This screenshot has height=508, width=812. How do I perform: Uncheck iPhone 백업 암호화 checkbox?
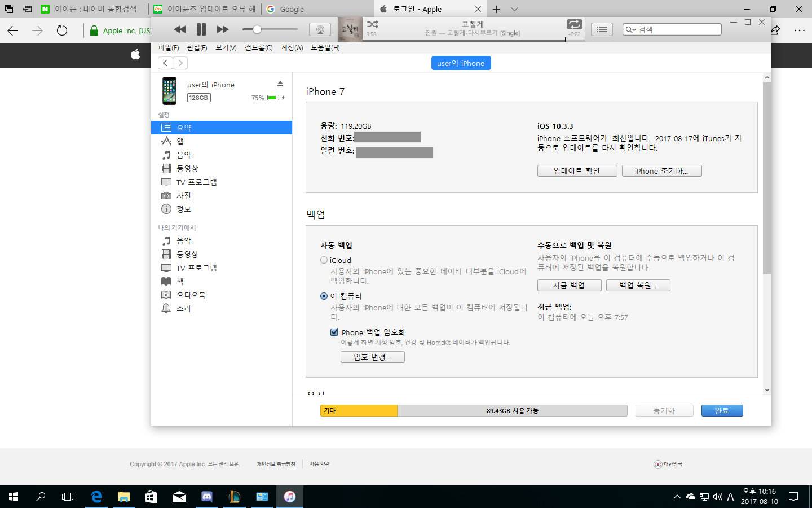(334, 332)
